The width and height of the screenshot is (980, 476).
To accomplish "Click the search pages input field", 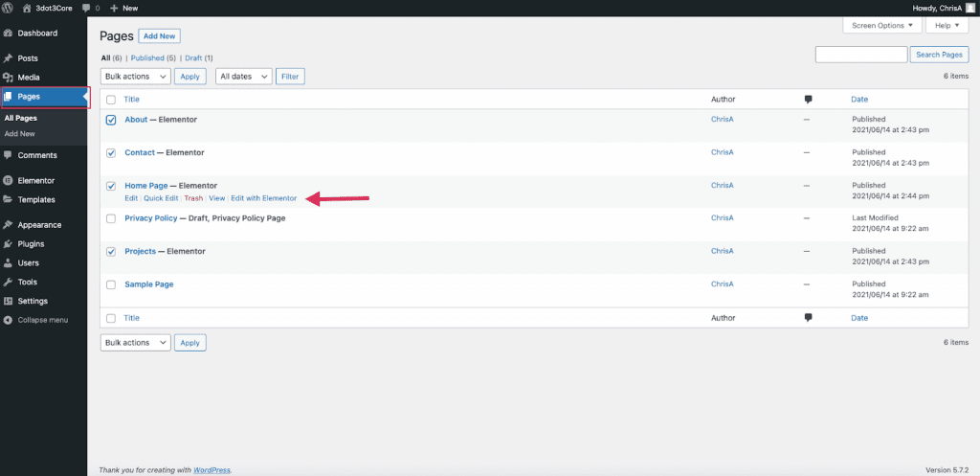I will (x=860, y=55).
